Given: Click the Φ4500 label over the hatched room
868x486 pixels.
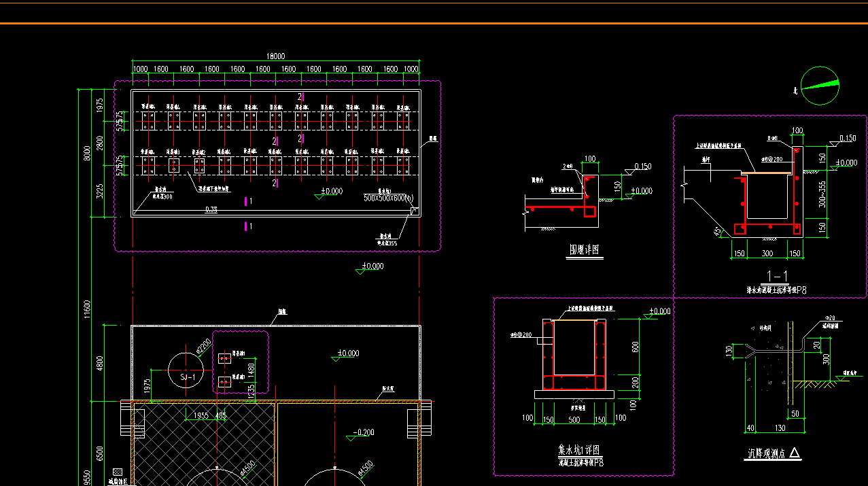Looking at the screenshot, I should tap(247, 469).
